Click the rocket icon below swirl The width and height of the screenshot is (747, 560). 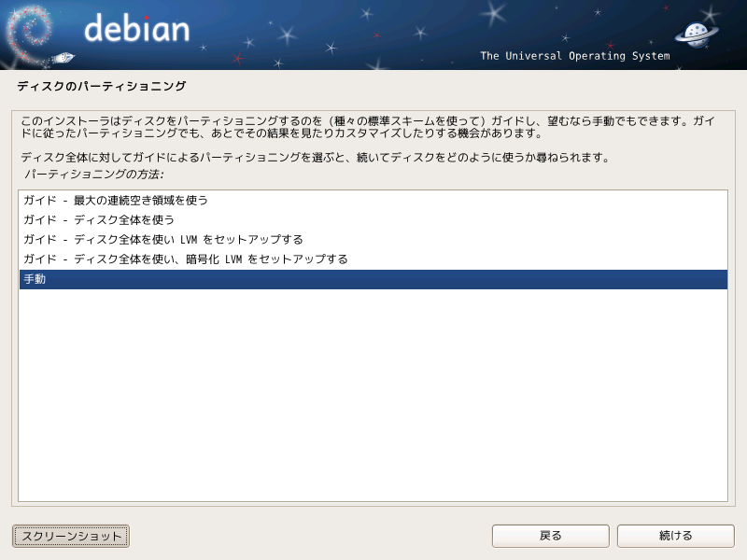click(x=63, y=58)
